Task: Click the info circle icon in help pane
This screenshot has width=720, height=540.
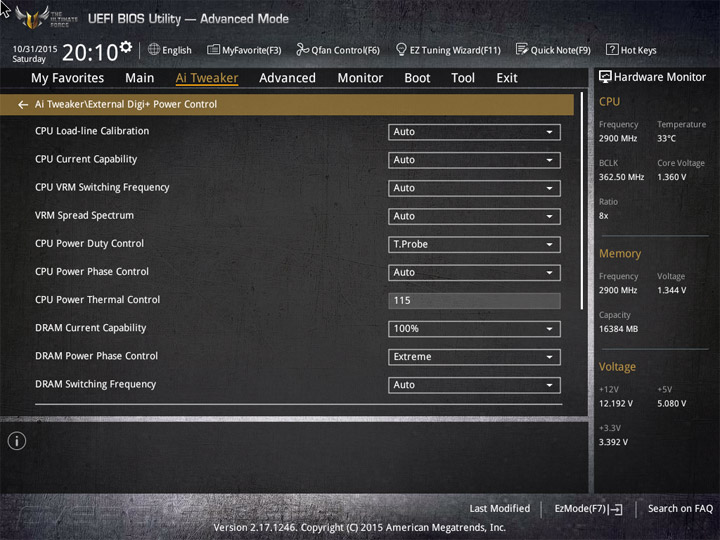Action: tap(17, 441)
